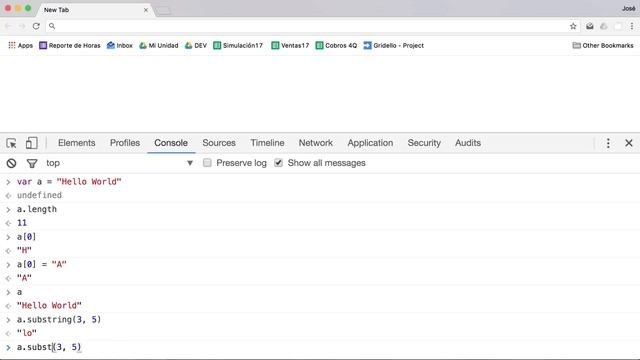Open the Other Bookmarks folder
The image size is (640, 360).
603,45
